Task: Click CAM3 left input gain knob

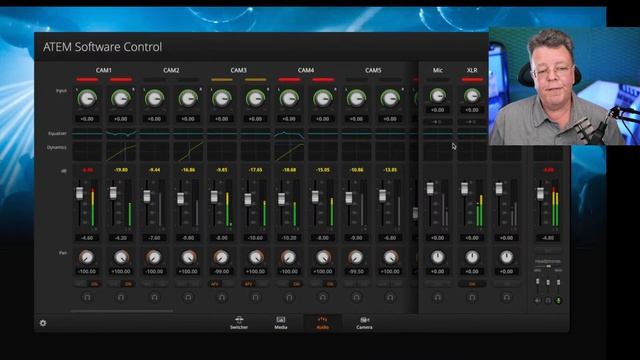Action: click(222, 98)
